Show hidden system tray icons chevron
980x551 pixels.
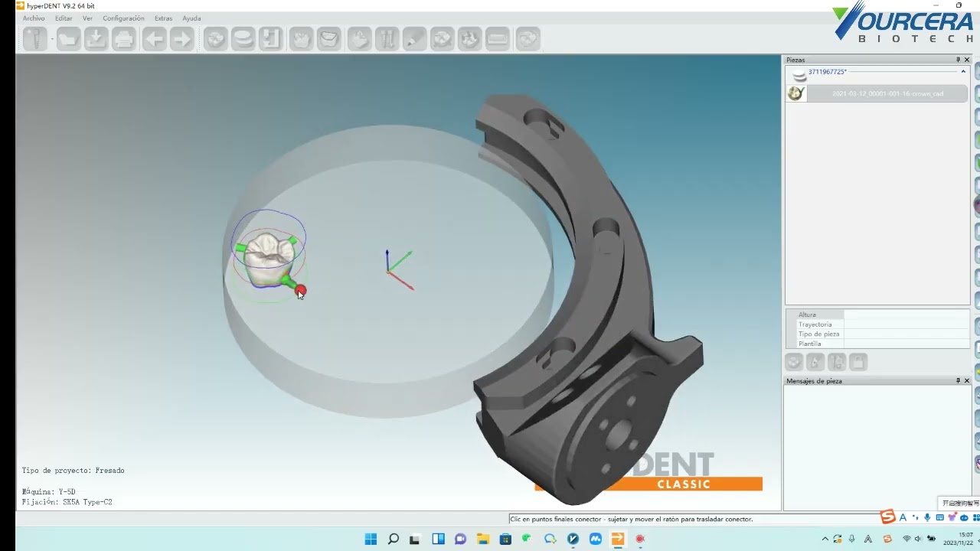pyautogui.click(x=825, y=539)
